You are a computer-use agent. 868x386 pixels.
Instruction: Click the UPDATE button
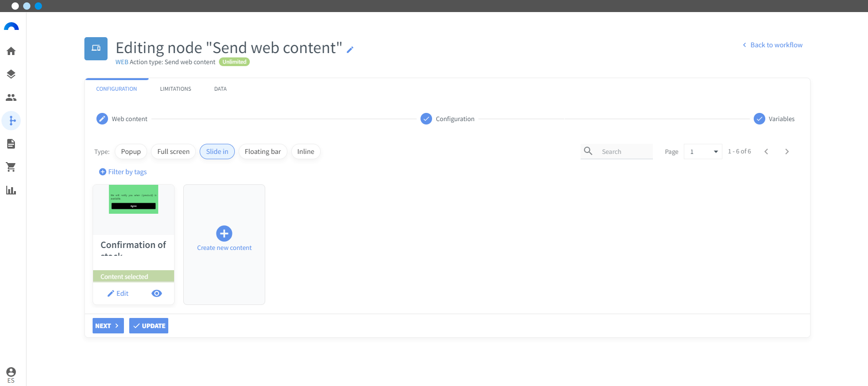(x=149, y=326)
